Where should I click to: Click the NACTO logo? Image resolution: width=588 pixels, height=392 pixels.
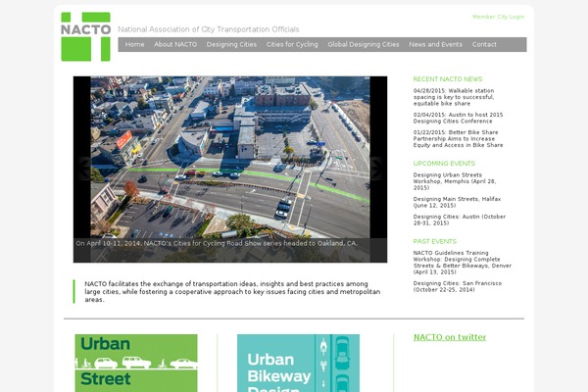(x=86, y=36)
